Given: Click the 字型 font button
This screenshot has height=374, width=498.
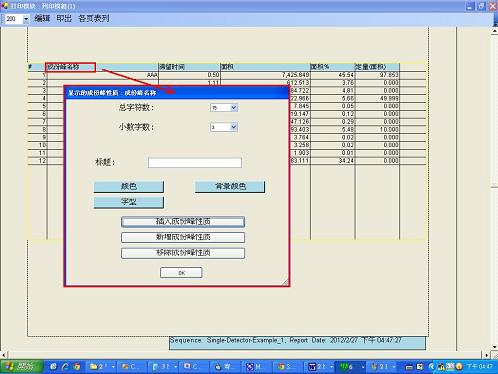Looking at the screenshot, I should [x=129, y=202].
